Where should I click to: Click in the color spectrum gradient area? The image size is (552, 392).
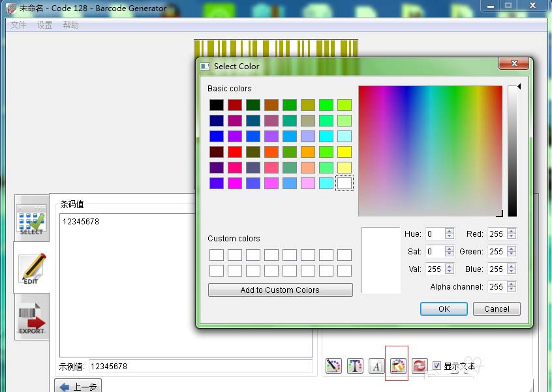point(430,151)
